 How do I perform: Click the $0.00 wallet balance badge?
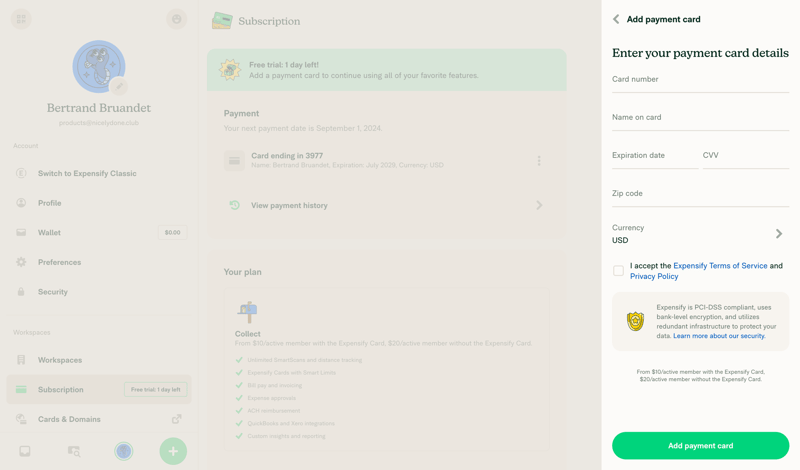pyautogui.click(x=172, y=232)
